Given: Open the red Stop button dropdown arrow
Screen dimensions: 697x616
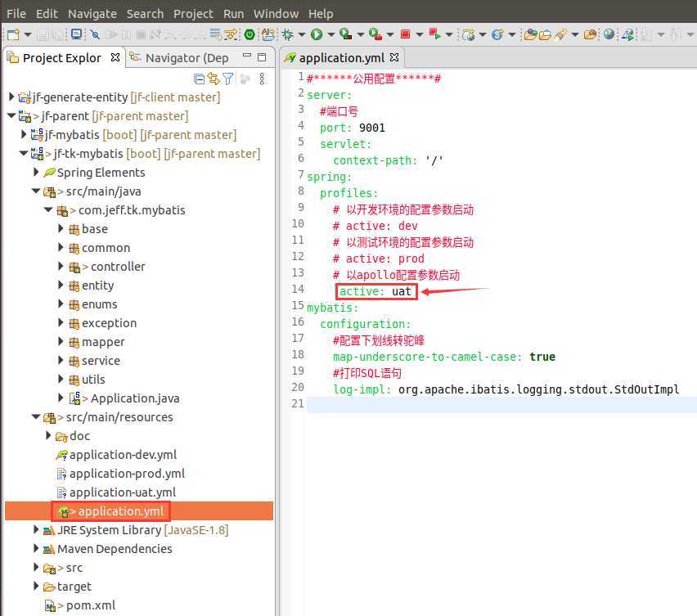Looking at the screenshot, I should (419, 34).
